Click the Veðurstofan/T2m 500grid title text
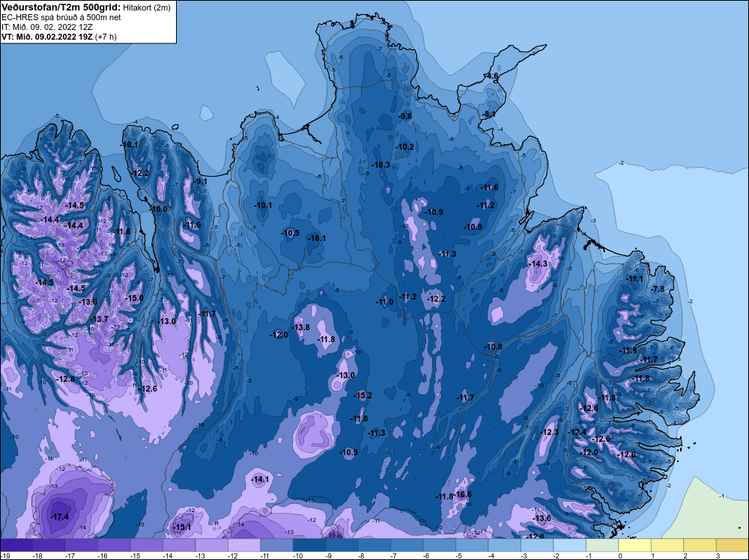The image size is (749, 560). click(x=61, y=7)
